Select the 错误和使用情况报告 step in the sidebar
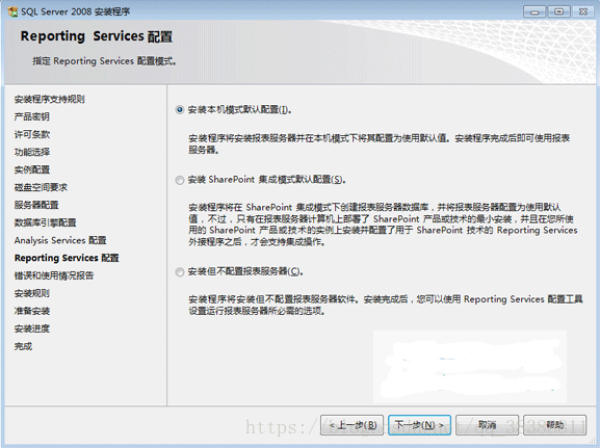Viewport: 600px width, 448px height. pos(54,275)
